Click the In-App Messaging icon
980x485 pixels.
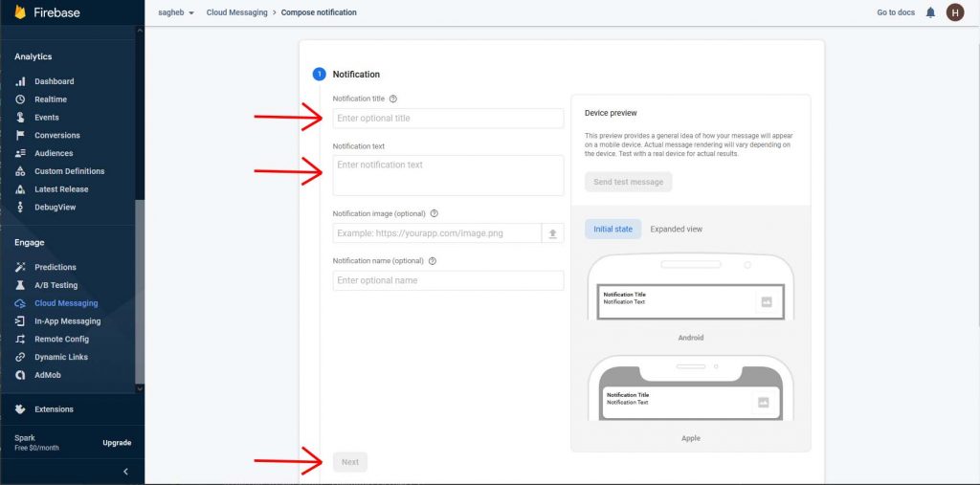click(x=21, y=321)
